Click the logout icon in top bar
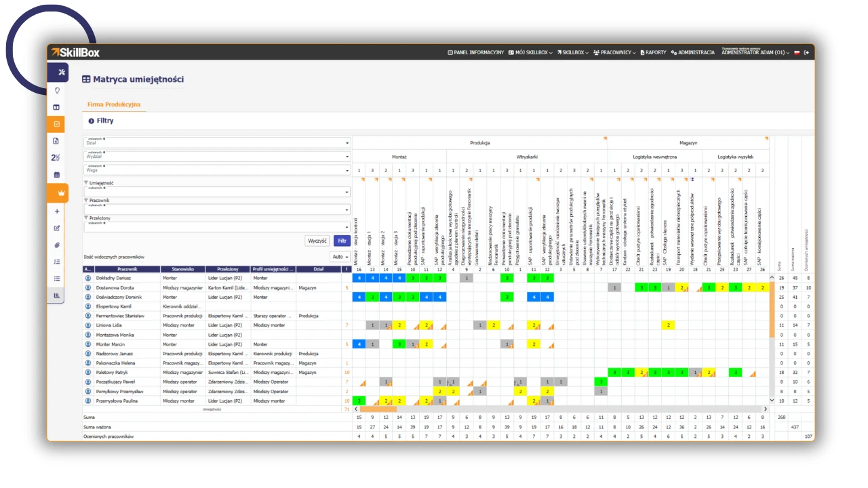This screenshot has height=488, width=868. (x=806, y=52)
